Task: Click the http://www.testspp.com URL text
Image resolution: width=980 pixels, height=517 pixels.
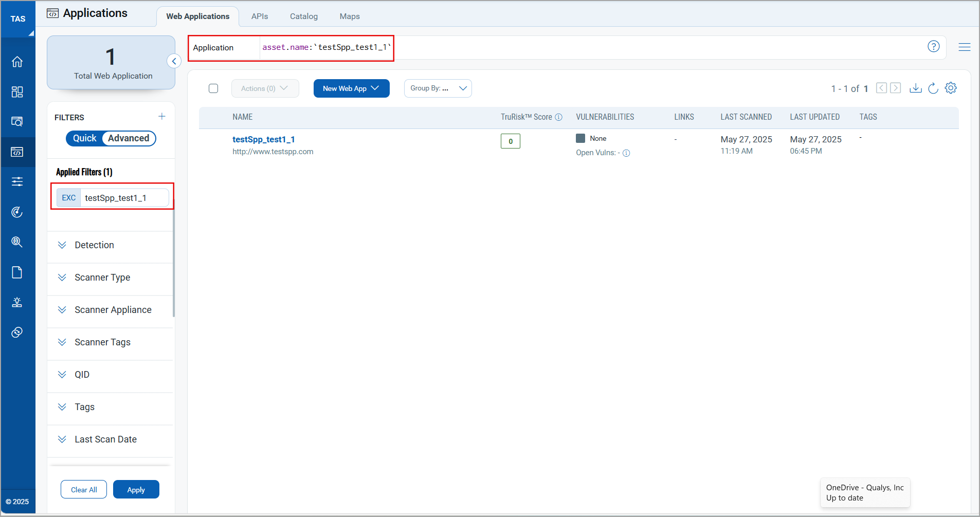Action: (273, 152)
